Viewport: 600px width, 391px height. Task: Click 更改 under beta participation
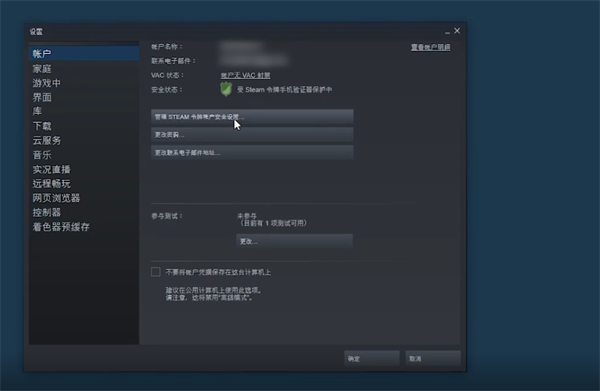pyautogui.click(x=294, y=241)
